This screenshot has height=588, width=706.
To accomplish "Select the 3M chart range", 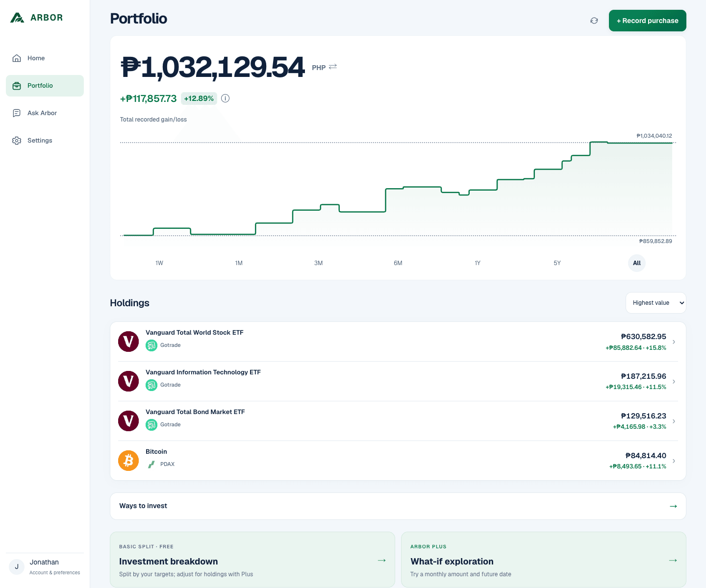I will click(x=319, y=263).
